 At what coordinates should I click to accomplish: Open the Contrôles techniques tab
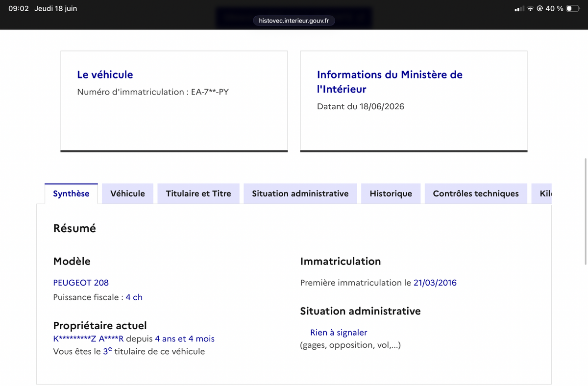point(476,193)
